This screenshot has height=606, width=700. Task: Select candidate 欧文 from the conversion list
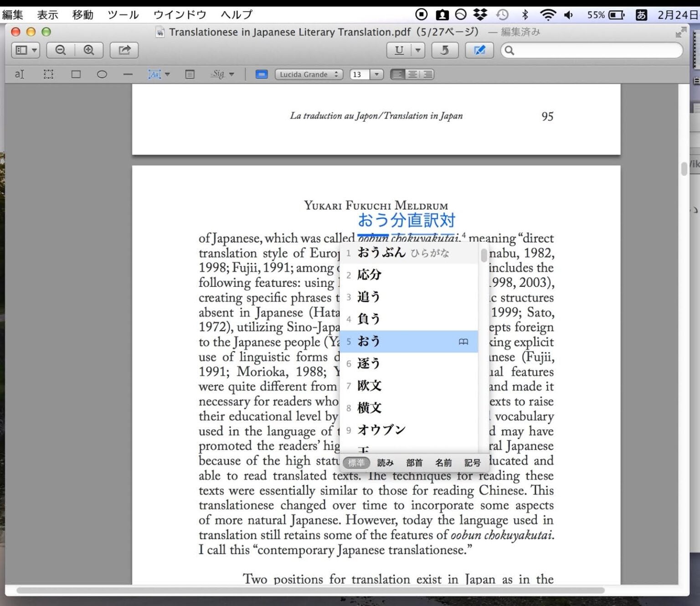click(x=370, y=385)
